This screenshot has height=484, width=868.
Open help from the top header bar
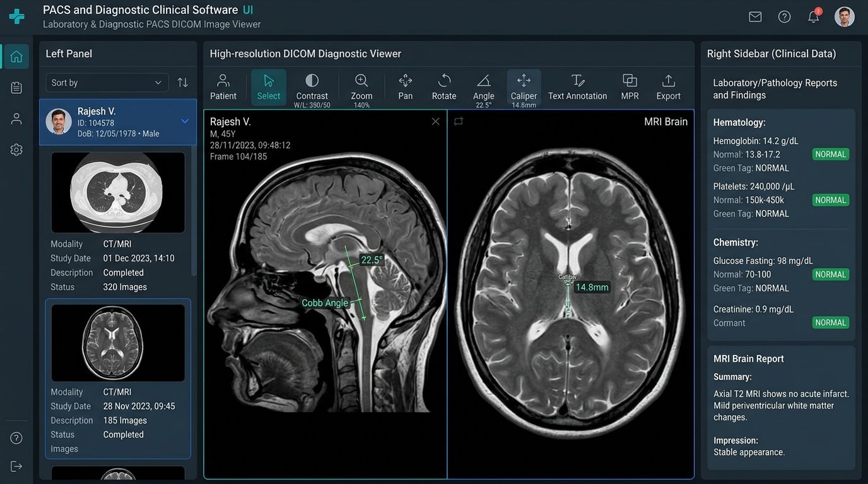[x=784, y=17]
